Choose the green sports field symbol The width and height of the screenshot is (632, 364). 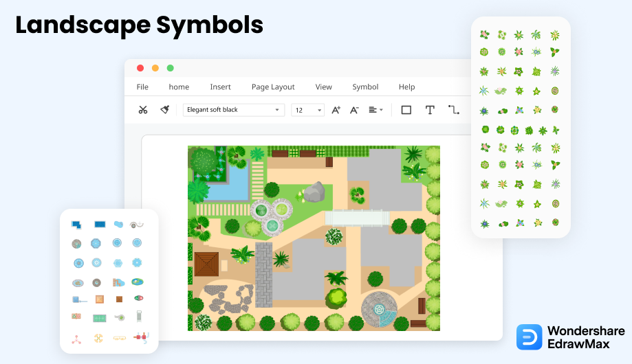(100, 319)
